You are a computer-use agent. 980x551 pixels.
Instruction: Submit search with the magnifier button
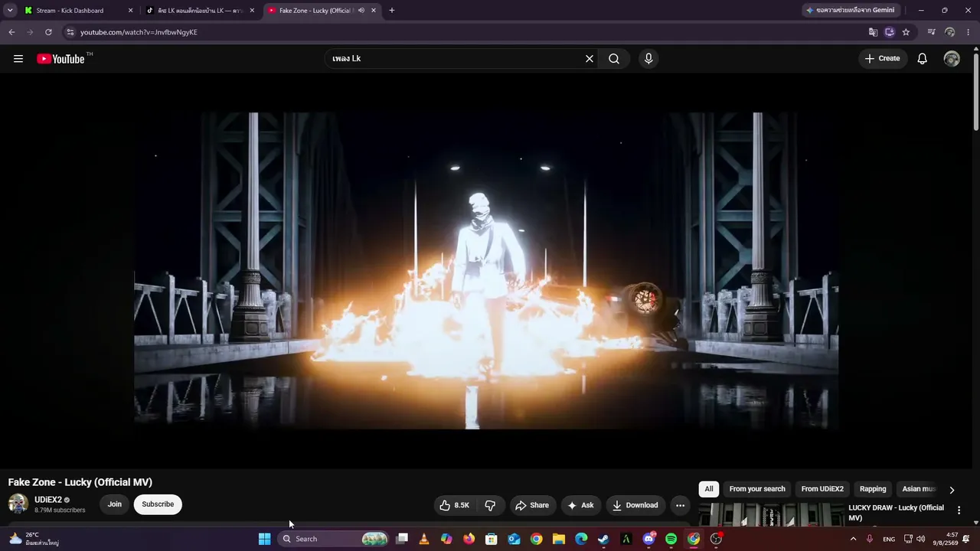point(614,59)
